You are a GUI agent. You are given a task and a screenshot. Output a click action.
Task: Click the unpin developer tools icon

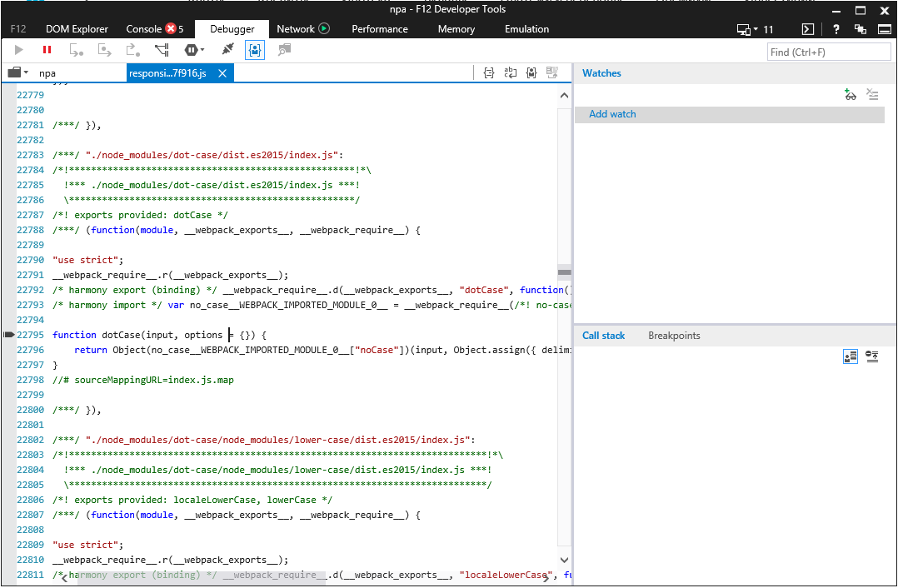[861, 29]
